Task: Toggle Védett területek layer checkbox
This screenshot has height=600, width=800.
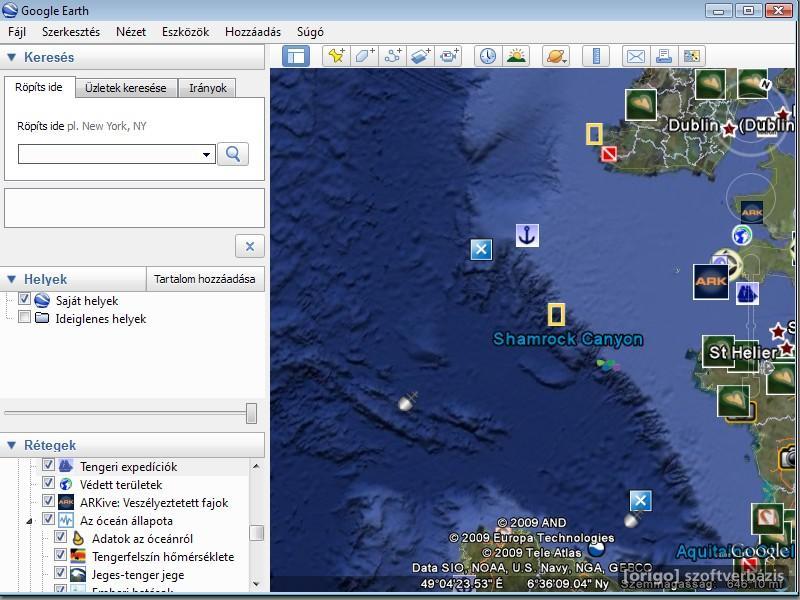Action: [x=48, y=482]
